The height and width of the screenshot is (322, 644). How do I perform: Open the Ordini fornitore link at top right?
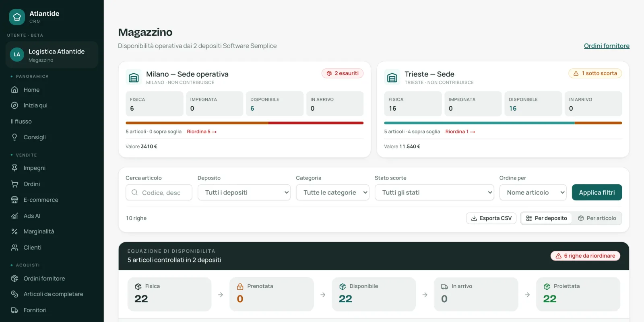click(607, 46)
